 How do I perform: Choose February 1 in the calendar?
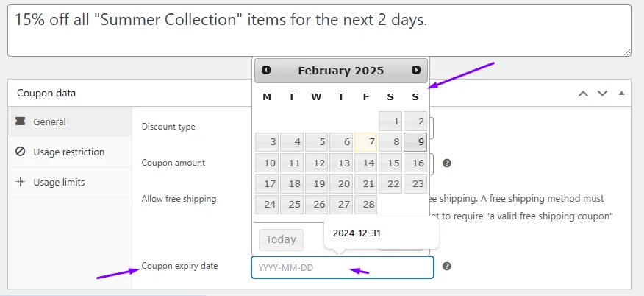(390, 121)
